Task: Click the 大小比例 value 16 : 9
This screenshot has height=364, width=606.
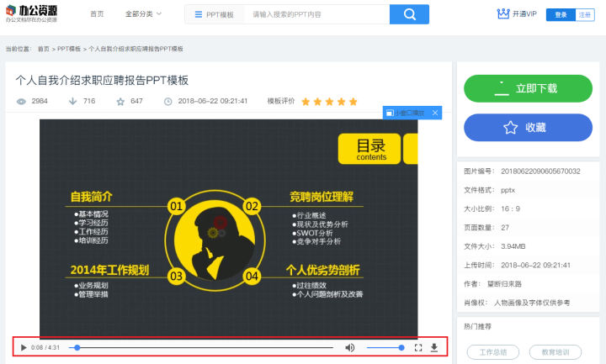Action: pyautogui.click(x=510, y=208)
